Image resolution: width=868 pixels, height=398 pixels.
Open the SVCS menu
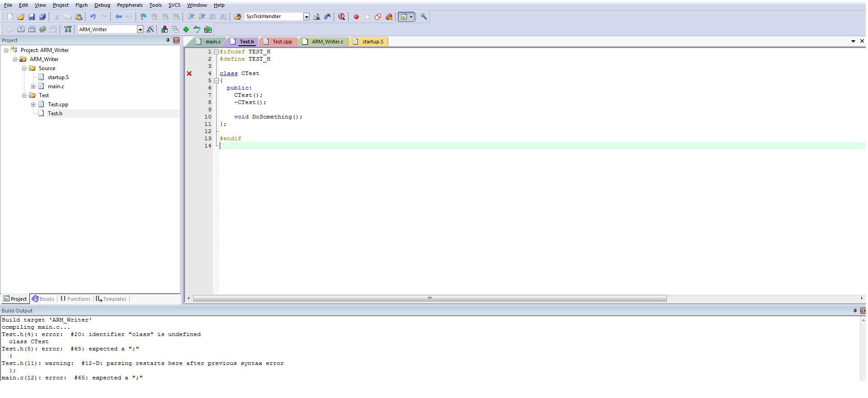click(174, 5)
